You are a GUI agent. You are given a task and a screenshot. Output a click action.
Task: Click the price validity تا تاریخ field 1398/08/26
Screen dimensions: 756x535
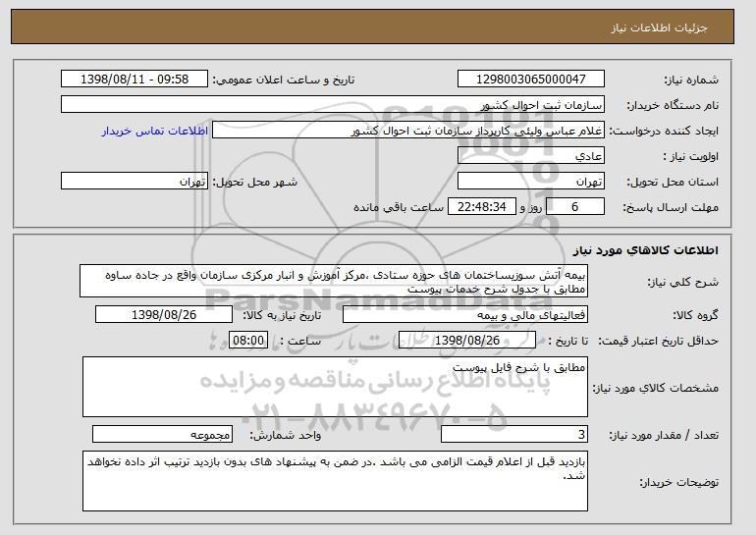(x=467, y=341)
